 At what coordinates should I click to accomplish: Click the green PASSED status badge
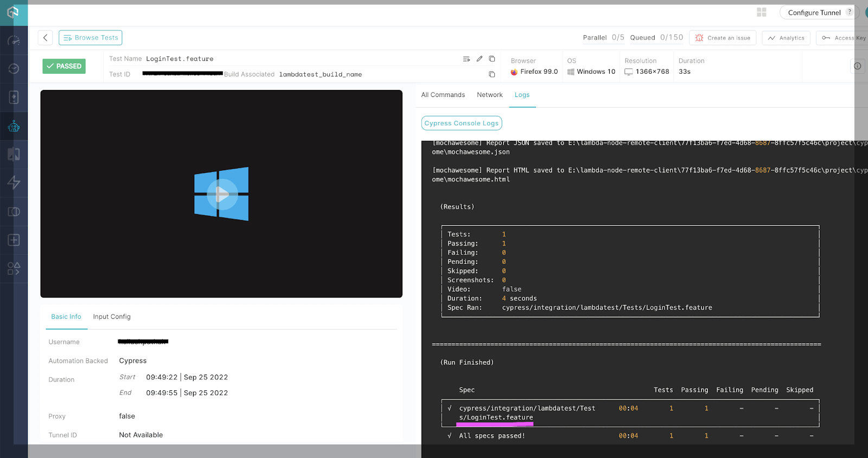tap(64, 66)
